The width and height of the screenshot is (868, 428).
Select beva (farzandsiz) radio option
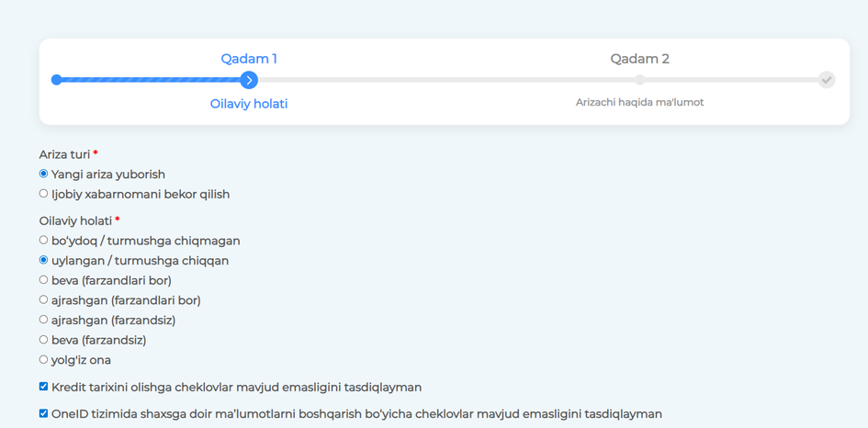43,340
